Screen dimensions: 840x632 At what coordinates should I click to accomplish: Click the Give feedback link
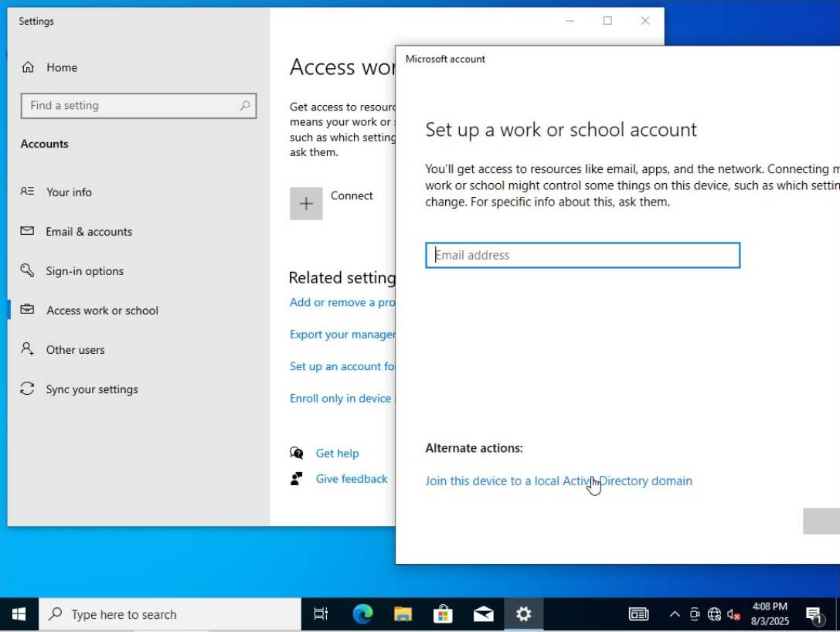352,479
